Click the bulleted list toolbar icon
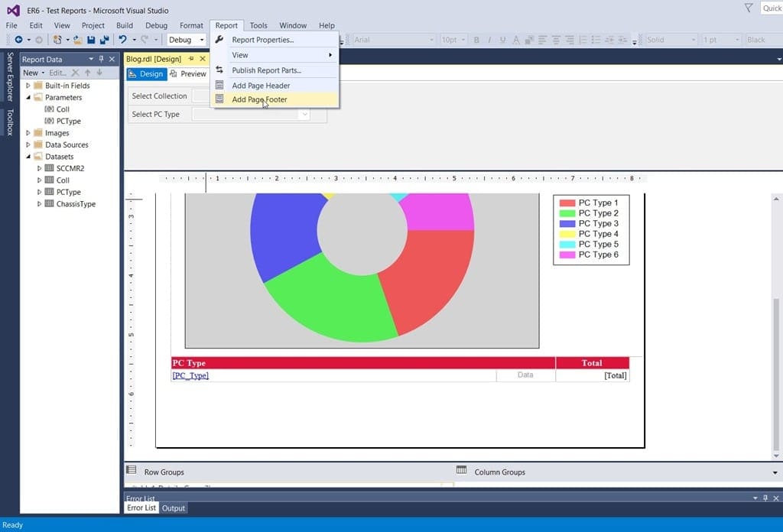783x532 pixels. (x=596, y=40)
